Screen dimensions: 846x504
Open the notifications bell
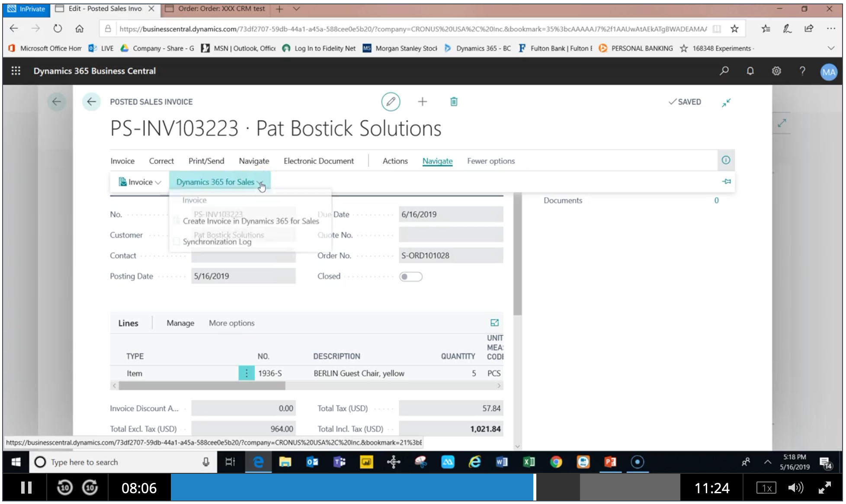pos(750,71)
